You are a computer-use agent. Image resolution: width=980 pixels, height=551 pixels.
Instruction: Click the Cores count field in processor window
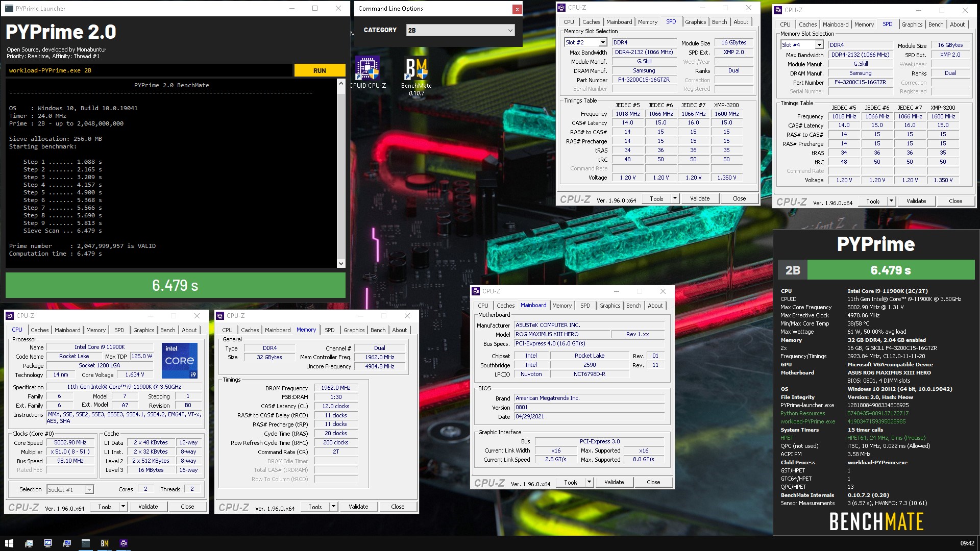point(145,489)
